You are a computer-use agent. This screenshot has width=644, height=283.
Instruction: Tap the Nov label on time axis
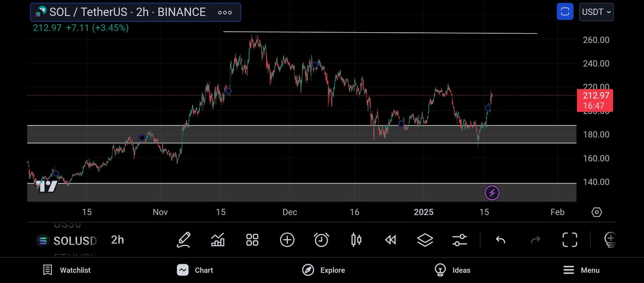[x=160, y=212]
